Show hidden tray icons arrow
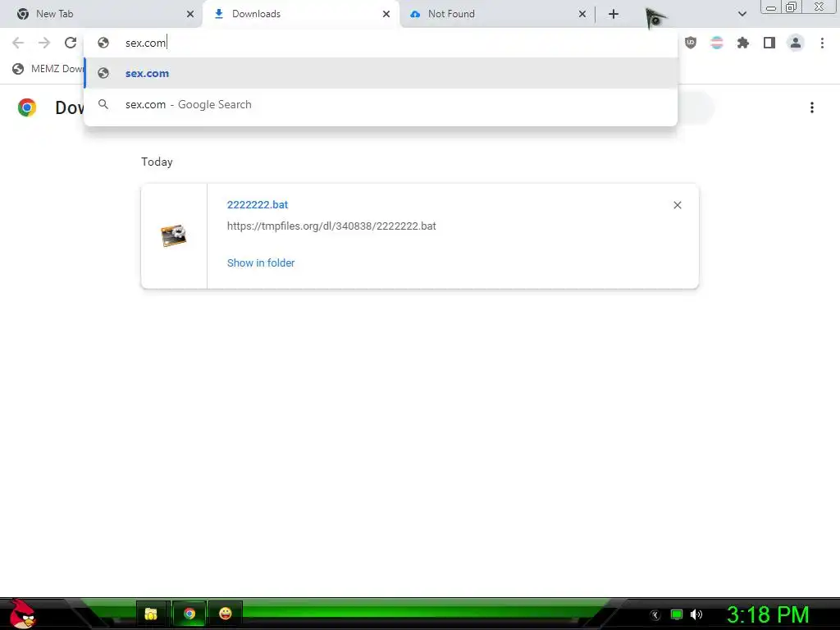 point(655,615)
